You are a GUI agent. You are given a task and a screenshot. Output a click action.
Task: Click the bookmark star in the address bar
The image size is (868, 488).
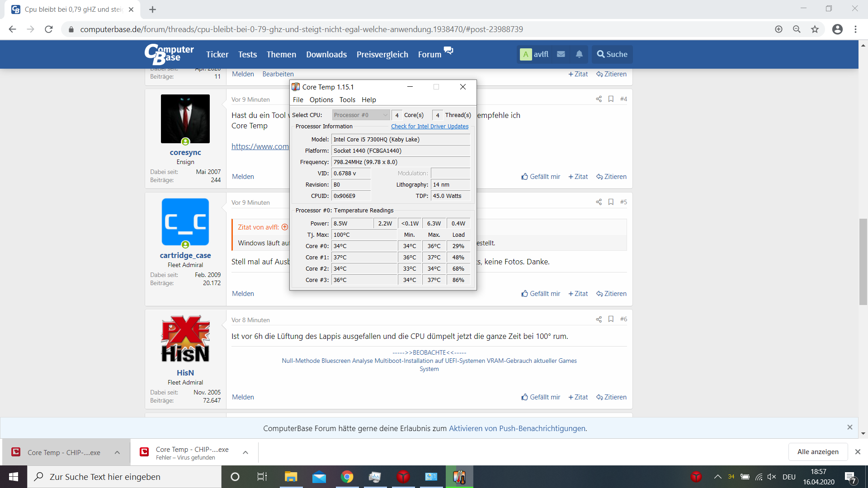point(815,29)
